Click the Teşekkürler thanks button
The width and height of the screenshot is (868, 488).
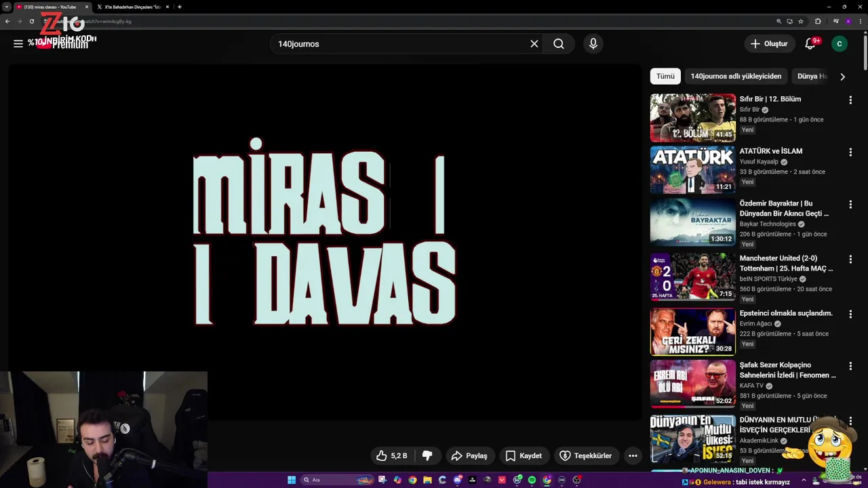pos(586,455)
